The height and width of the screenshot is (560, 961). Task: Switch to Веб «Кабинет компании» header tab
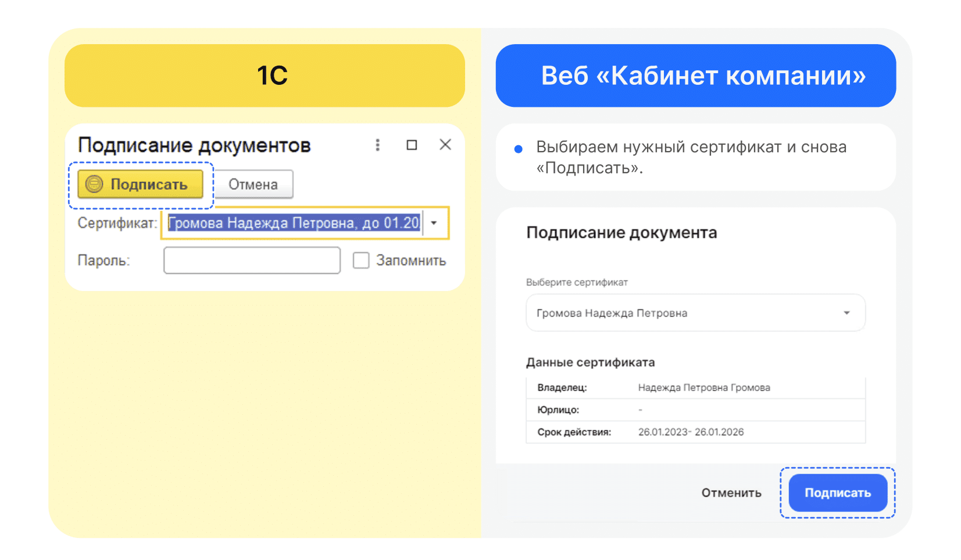point(695,76)
